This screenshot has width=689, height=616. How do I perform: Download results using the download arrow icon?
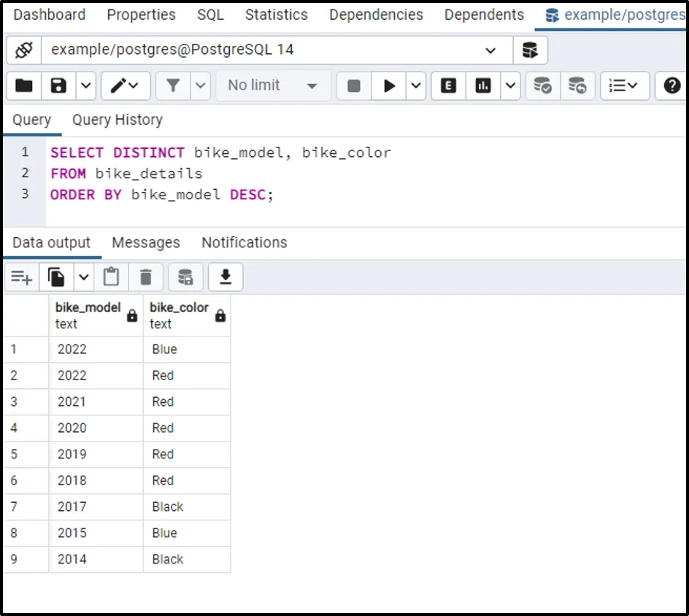click(226, 277)
